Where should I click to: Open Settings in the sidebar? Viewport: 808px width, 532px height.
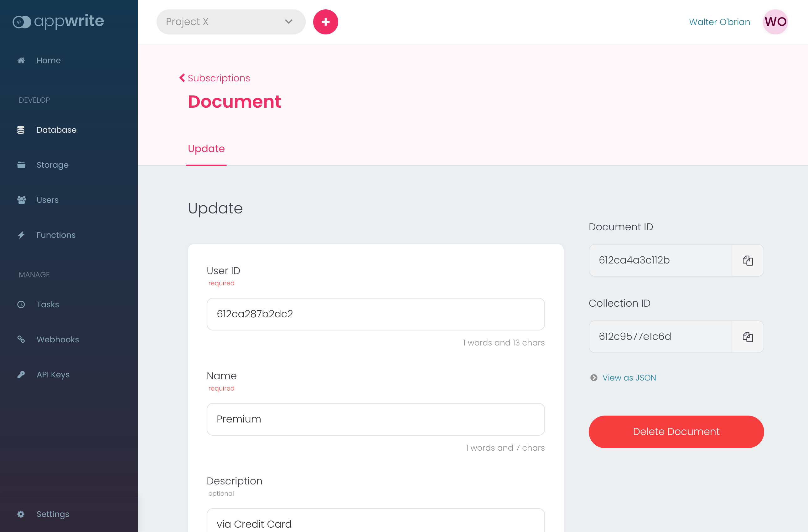pos(53,514)
